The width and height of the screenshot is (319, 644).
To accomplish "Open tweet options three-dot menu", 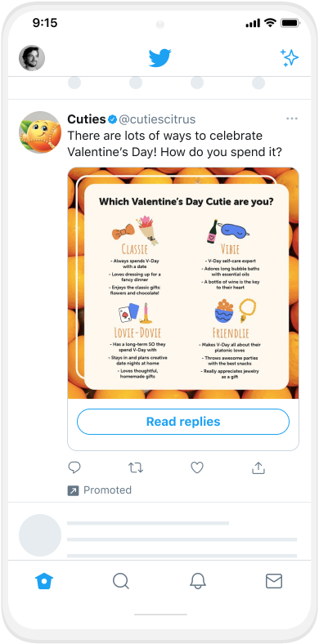I will click(x=292, y=119).
